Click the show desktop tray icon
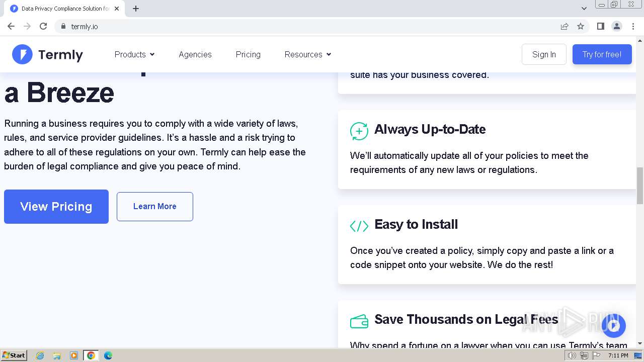The image size is (644, 362). pos(638,355)
